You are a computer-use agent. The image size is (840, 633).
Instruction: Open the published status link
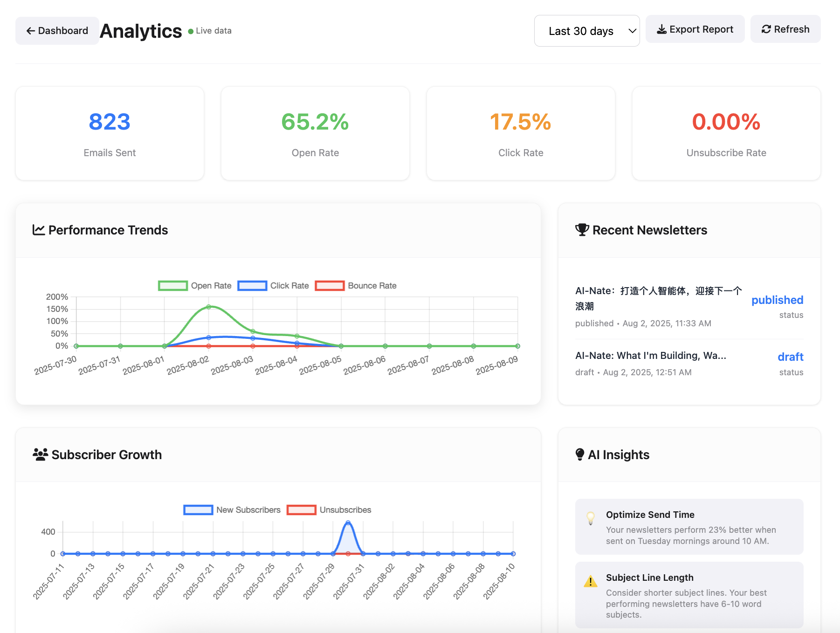click(x=777, y=300)
